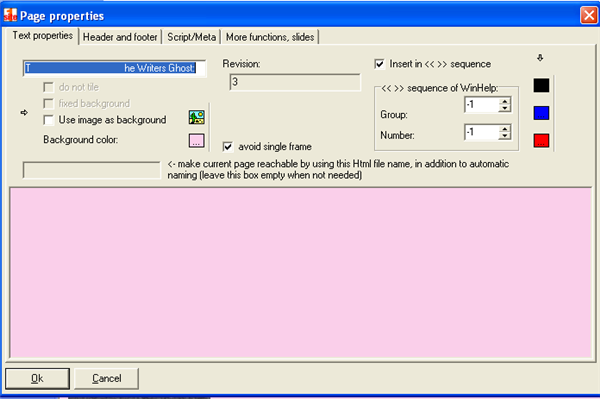Click the Ok button
Screen dimensions: 600x399
point(37,378)
